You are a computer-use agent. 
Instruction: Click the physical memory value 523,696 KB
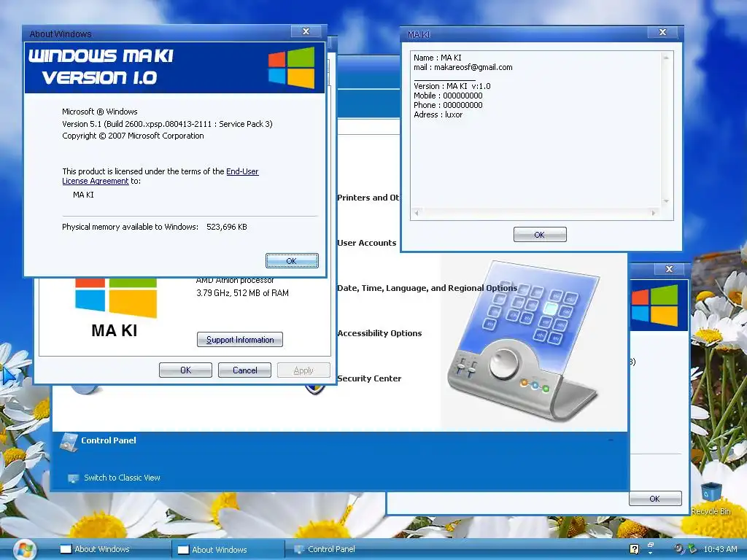click(227, 227)
